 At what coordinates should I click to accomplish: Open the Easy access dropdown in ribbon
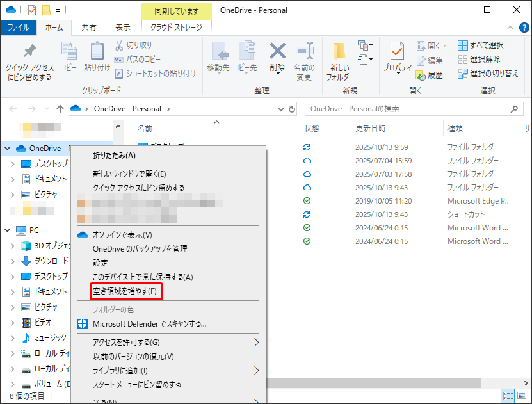click(x=365, y=60)
